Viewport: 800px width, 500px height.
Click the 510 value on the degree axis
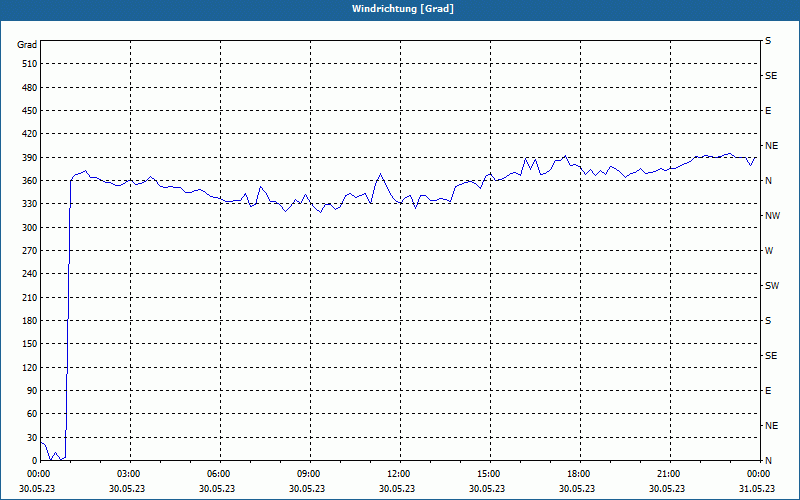(30, 64)
